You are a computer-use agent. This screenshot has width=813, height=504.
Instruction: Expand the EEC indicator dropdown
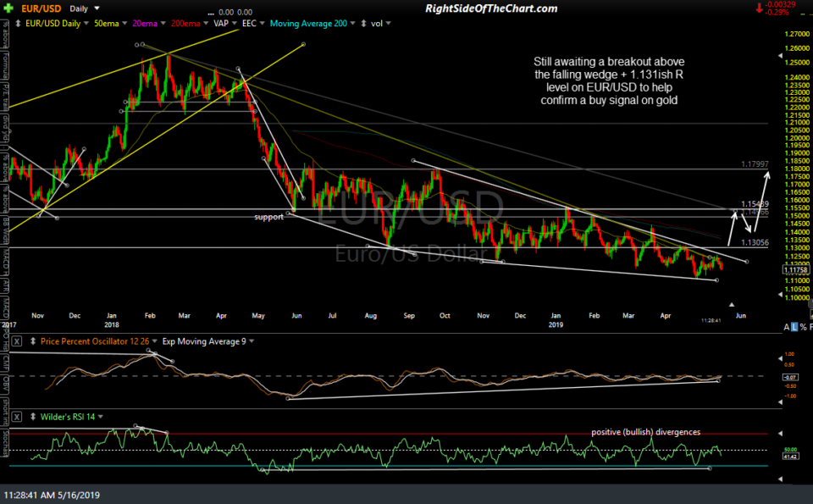(x=263, y=23)
